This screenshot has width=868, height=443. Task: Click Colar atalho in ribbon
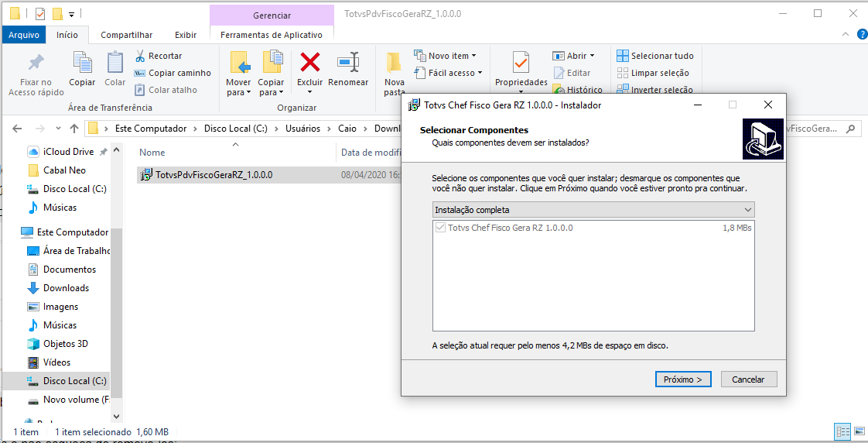[x=166, y=90]
